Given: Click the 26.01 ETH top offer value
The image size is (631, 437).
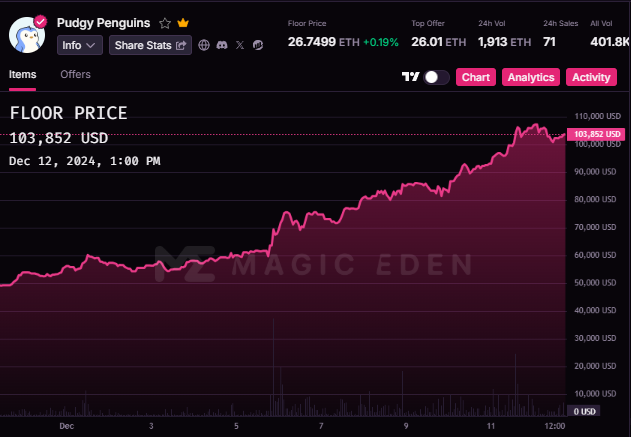Looking at the screenshot, I should [439, 42].
